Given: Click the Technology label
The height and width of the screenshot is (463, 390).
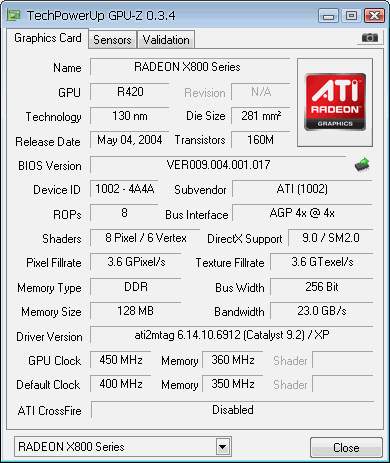Looking at the screenshot, I should coord(54,117).
